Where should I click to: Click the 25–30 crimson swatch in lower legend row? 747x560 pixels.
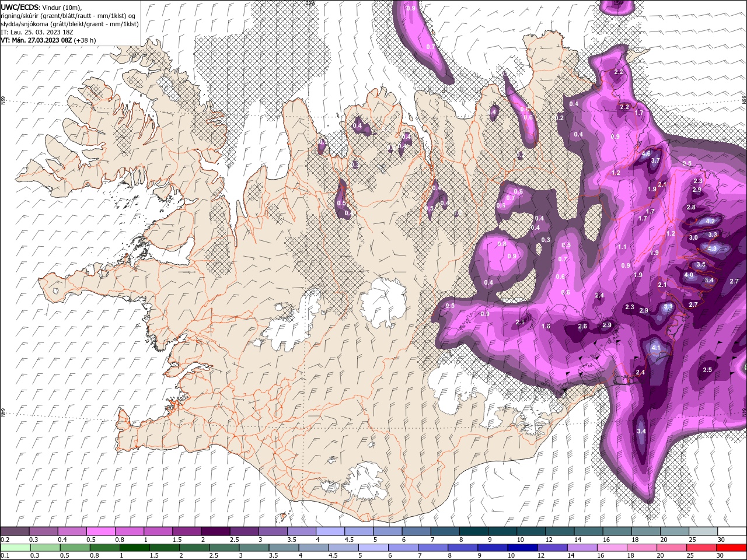701,548
